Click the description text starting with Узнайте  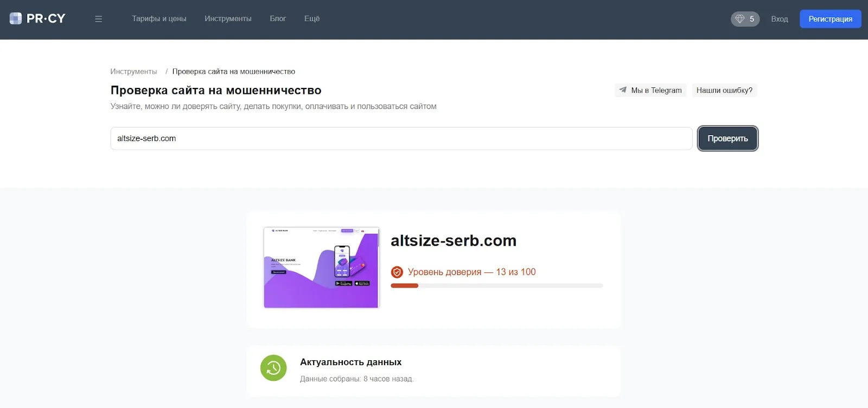point(273,106)
